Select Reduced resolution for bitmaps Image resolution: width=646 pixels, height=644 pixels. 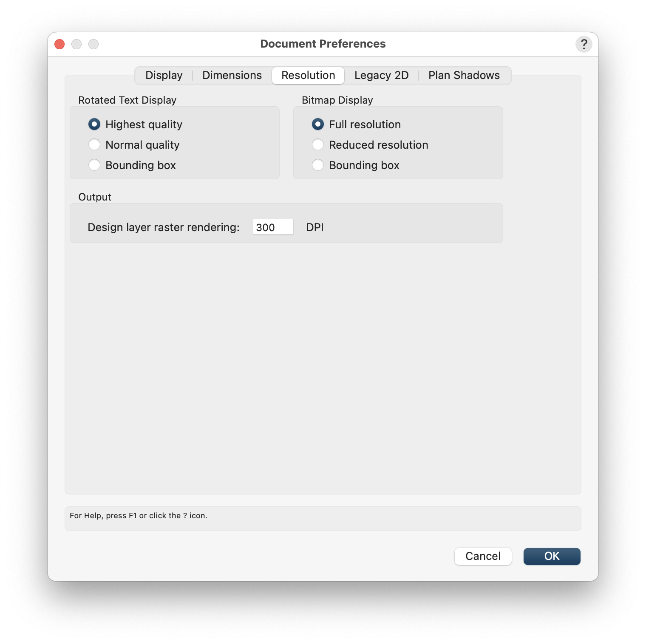click(318, 144)
